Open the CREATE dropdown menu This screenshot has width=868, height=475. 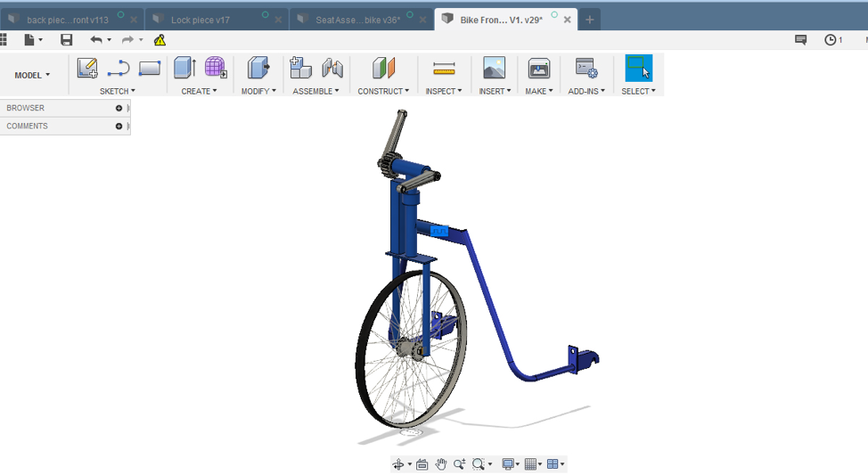coord(200,91)
